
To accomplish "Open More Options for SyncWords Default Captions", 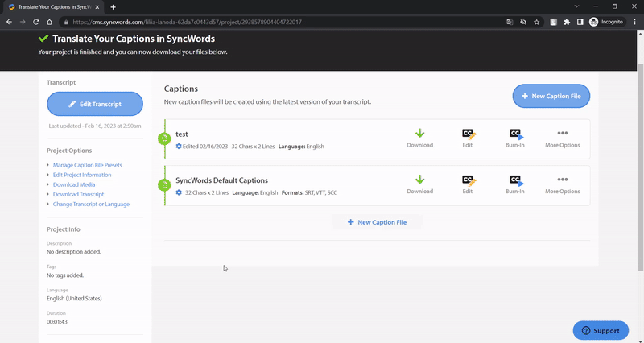I will click(562, 184).
